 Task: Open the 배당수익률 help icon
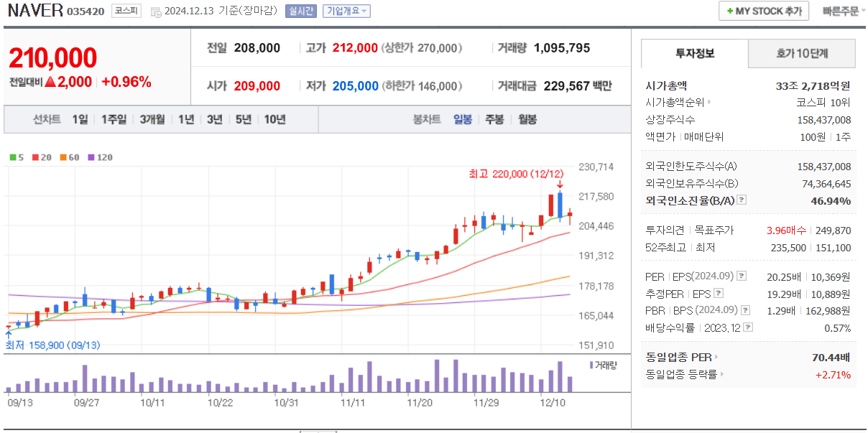tap(748, 326)
